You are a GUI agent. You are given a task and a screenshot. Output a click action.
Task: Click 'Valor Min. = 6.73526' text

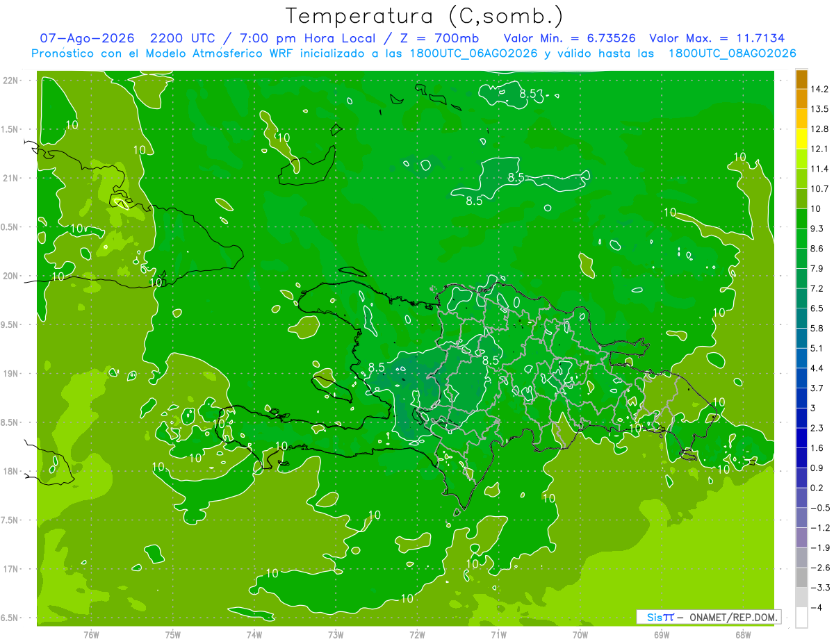coord(569,38)
